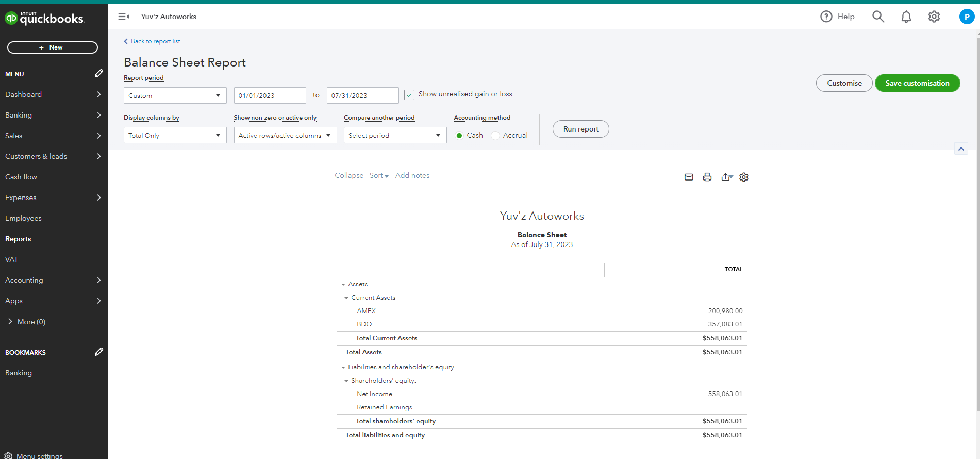Open the Apps menu

pyautogui.click(x=54, y=301)
